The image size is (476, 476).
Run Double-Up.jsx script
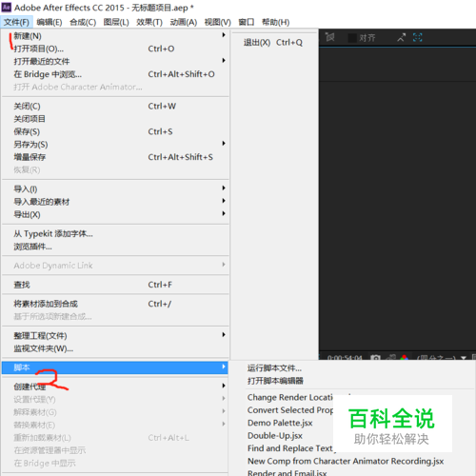pyautogui.click(x=275, y=435)
